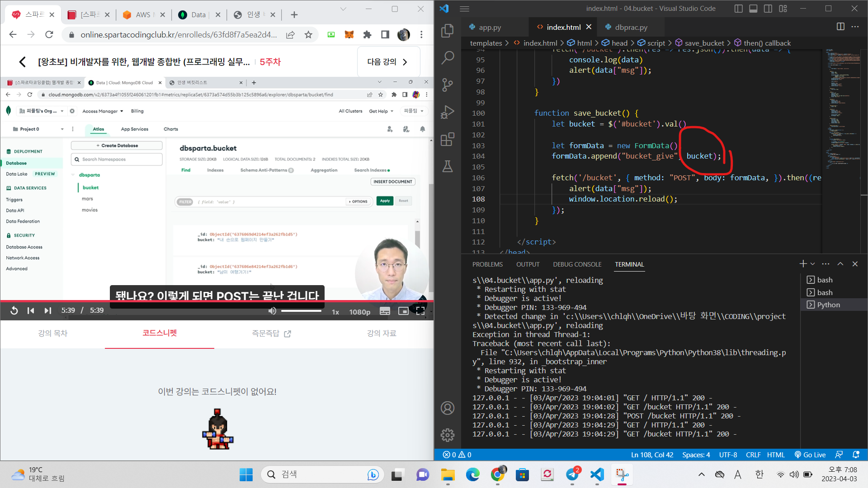Split the VS Code editor to the right

coord(840,27)
